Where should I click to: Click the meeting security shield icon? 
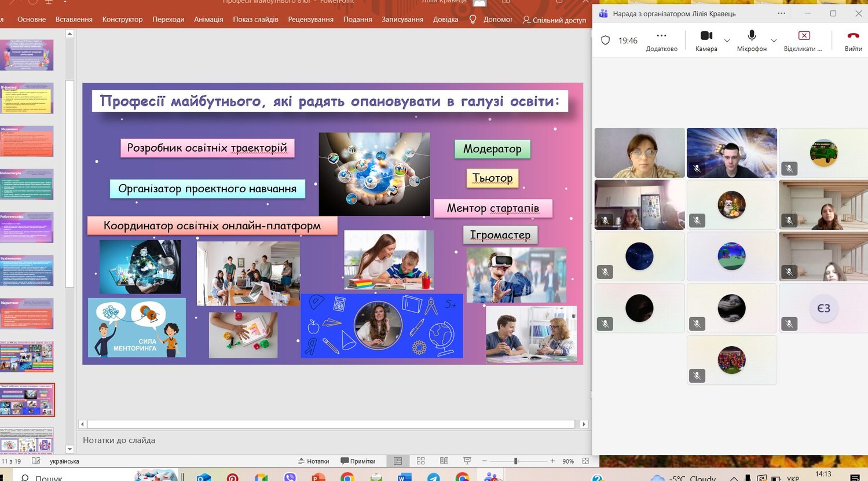606,41
